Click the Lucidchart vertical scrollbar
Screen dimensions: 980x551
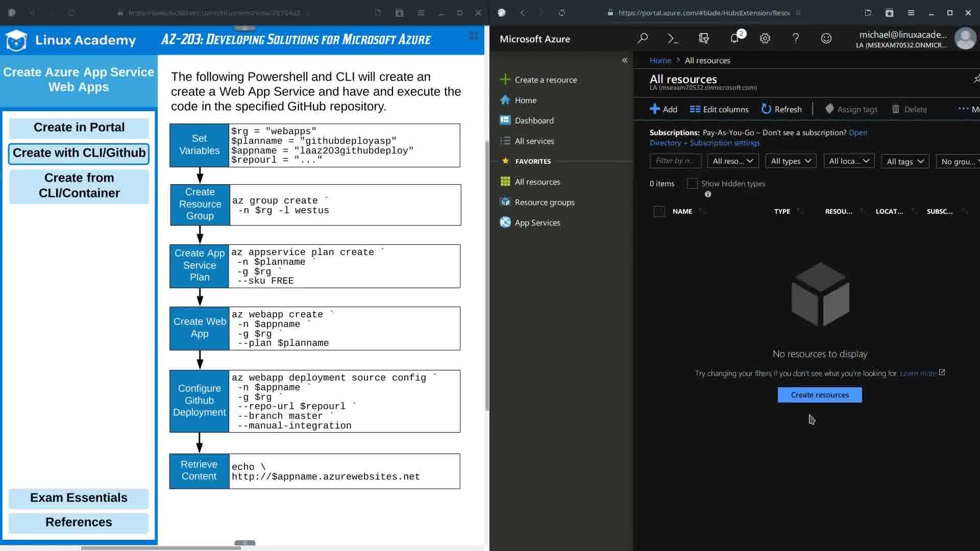coord(487,275)
